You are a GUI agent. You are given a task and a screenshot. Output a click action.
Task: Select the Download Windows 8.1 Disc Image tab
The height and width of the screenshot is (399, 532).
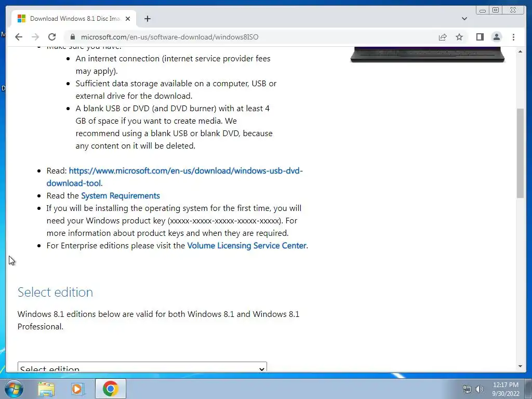tap(74, 19)
